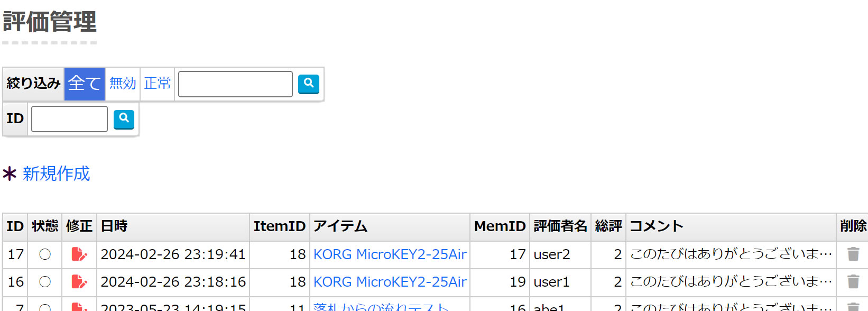Click the search icon beside the filter text box
The height and width of the screenshot is (311, 868).
308,84
